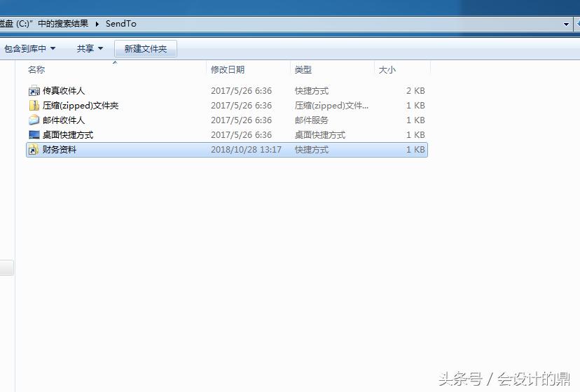The image size is (580, 392).
Task: Click the breadcrumb arrow before SendTo
Action: point(97,24)
